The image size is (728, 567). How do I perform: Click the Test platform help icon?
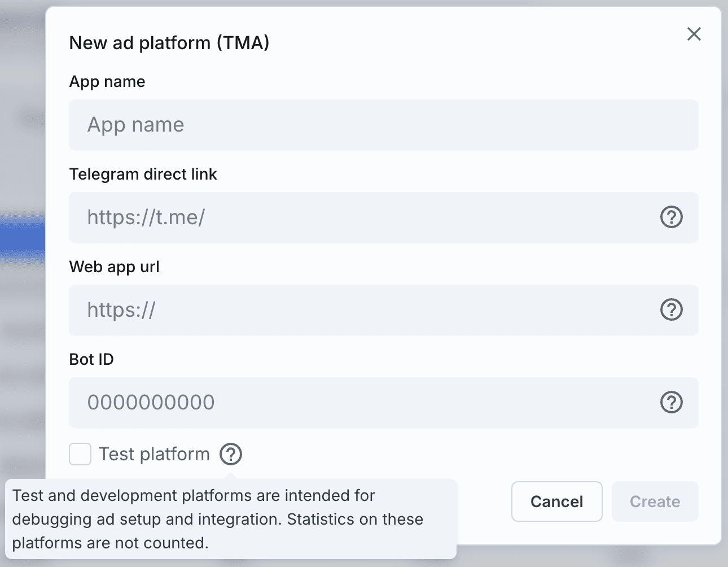click(231, 454)
